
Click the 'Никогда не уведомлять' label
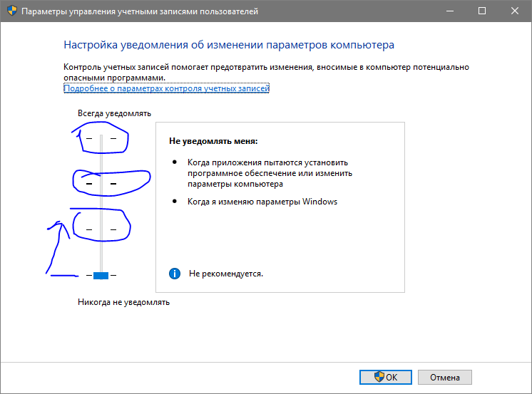click(x=123, y=302)
